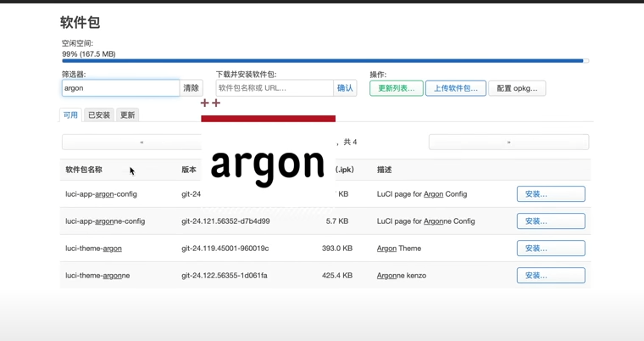The width and height of the screenshot is (644, 341).
Task: Click the 描述 column header
Action: point(385,170)
